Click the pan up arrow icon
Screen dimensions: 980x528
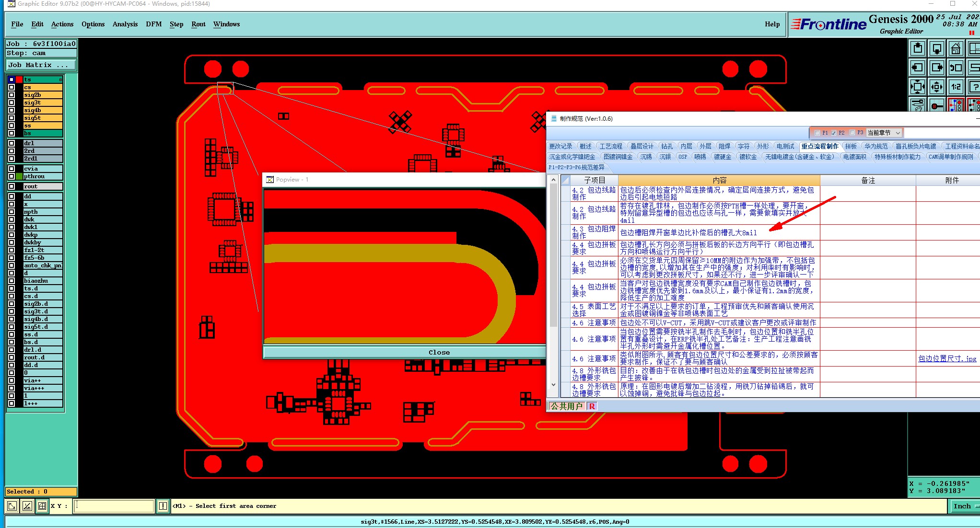[x=918, y=48]
